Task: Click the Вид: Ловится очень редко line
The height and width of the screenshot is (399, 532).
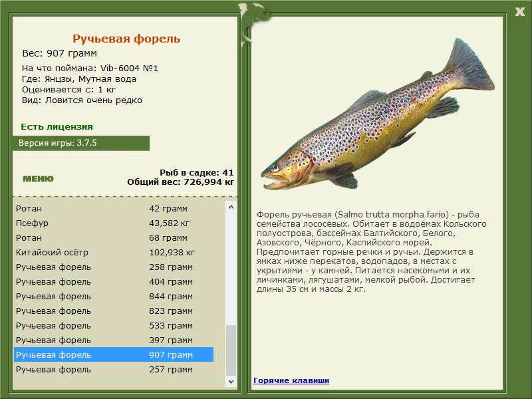Action: (x=82, y=100)
